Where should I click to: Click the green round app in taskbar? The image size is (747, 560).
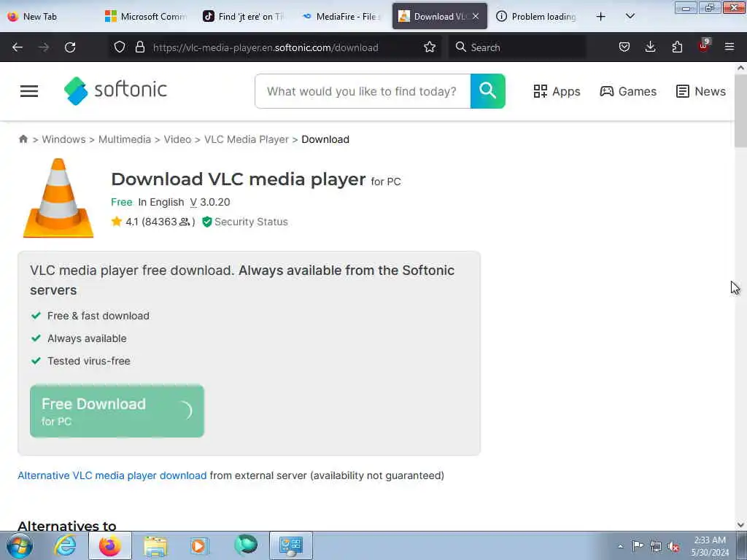tap(246, 545)
